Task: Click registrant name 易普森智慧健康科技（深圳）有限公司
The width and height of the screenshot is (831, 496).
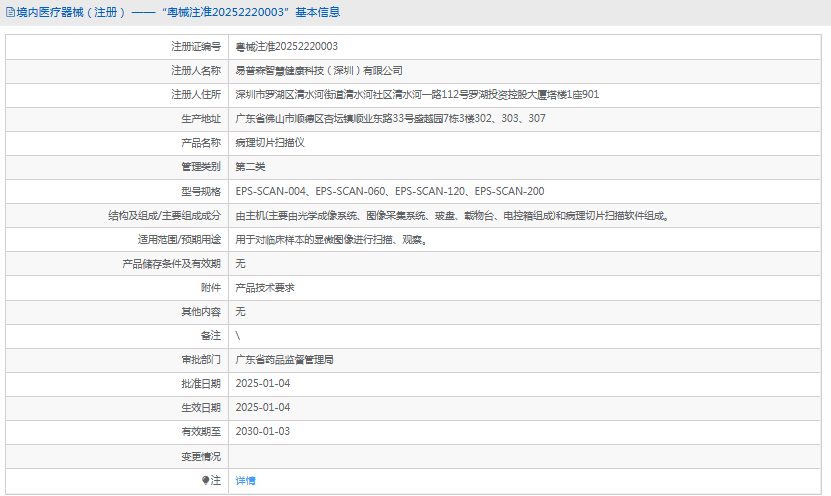Action: click(319, 70)
